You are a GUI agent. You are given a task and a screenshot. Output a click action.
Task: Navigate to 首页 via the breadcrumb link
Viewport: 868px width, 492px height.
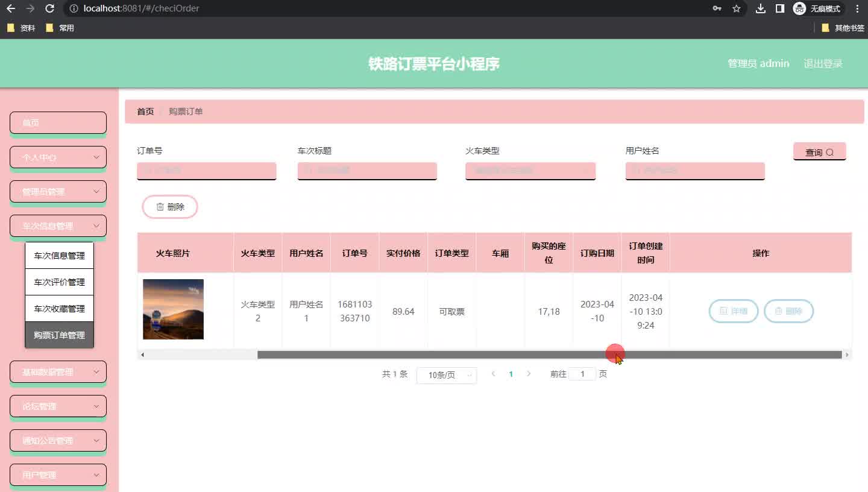[145, 111]
